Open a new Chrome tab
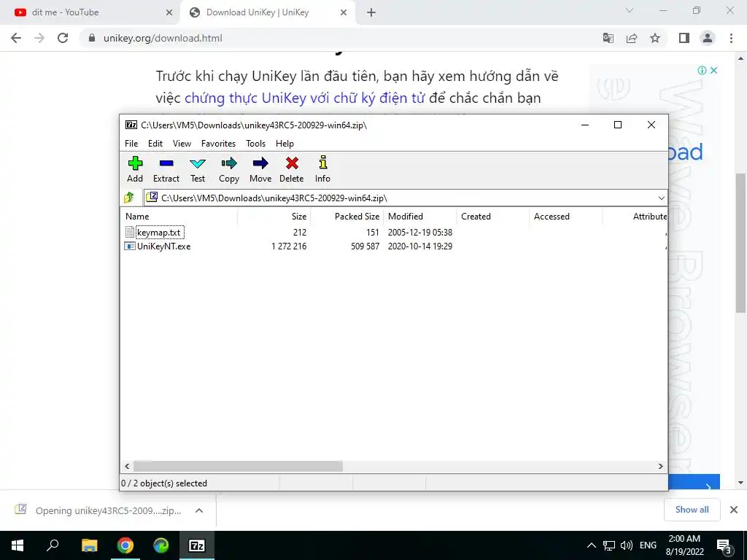747x560 pixels. pos(371,12)
